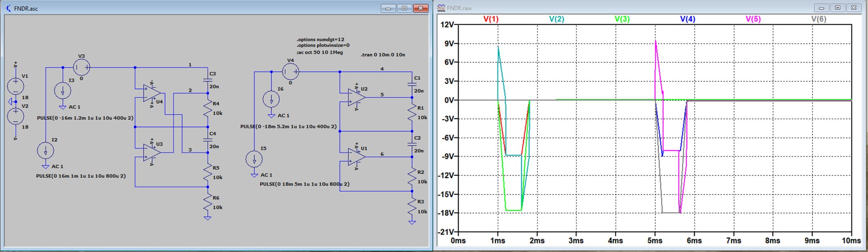
Task: Click the 18 value beside V1
Action: (25, 98)
